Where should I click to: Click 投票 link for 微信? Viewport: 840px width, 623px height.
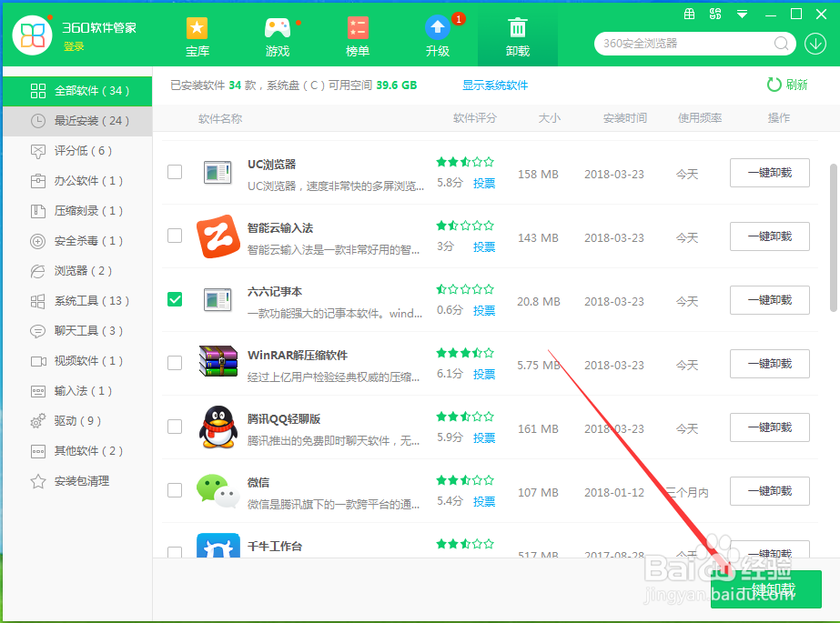[484, 502]
